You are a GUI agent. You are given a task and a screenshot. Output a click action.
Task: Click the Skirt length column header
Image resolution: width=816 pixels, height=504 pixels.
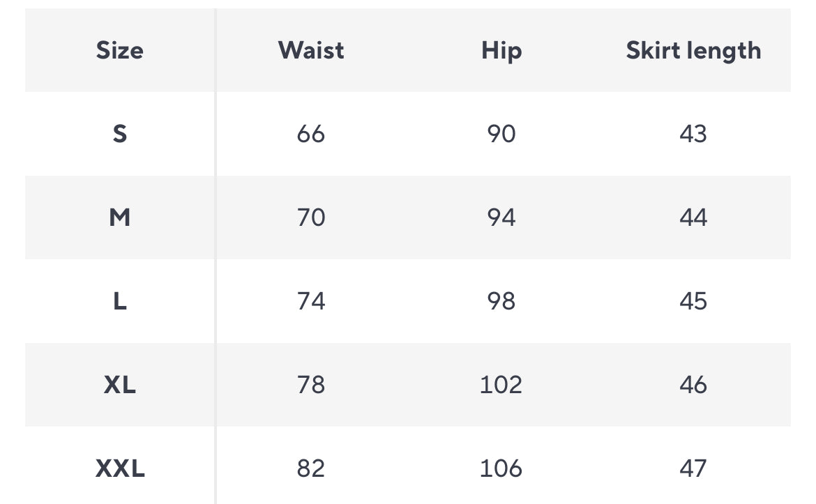(693, 50)
